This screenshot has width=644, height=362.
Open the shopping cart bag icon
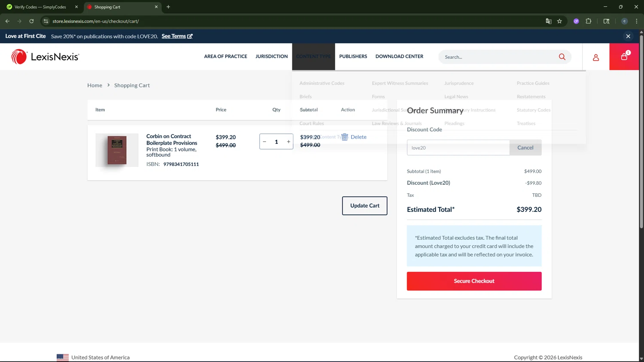click(624, 57)
